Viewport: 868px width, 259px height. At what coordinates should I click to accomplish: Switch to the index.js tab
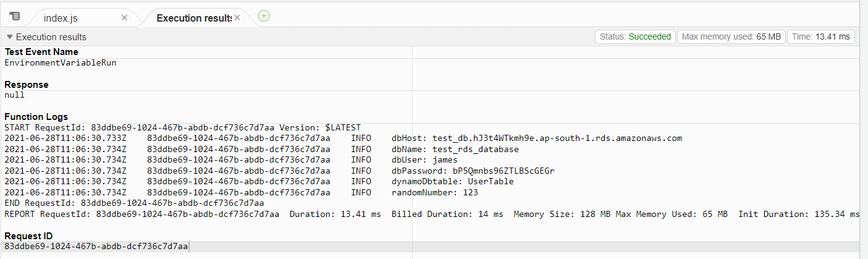coord(61,18)
